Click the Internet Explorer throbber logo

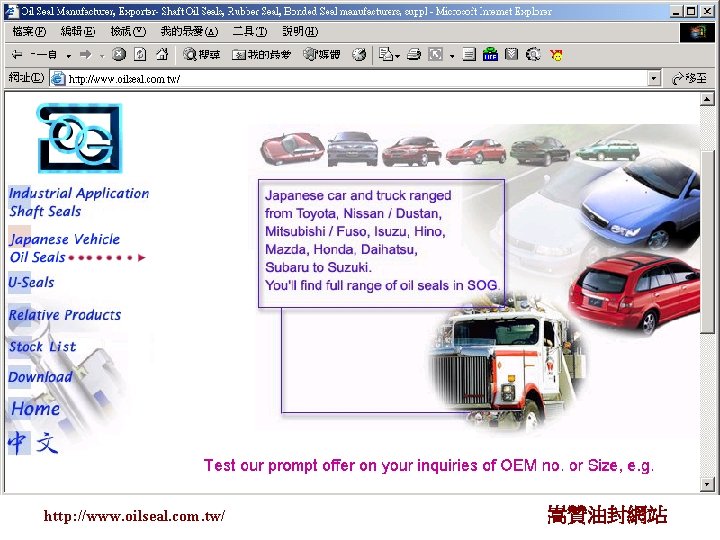point(697,32)
